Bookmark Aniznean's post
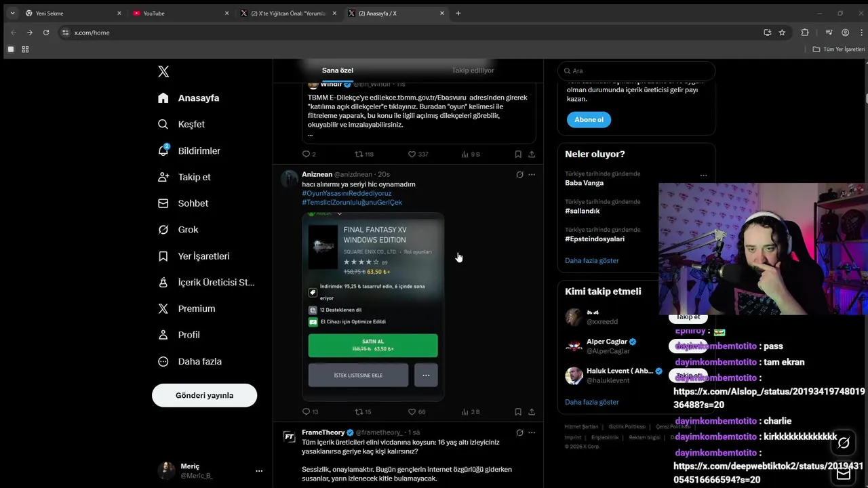This screenshot has height=488, width=868. pyautogui.click(x=518, y=411)
